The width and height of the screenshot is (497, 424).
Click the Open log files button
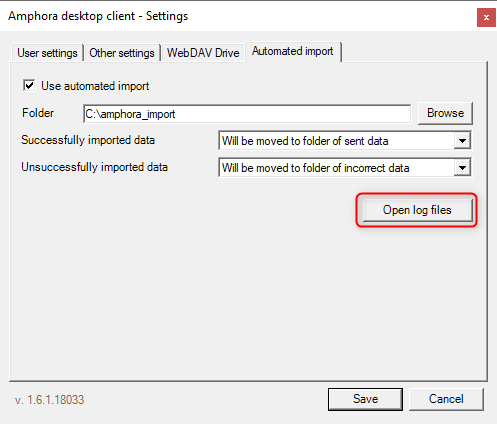[417, 210]
